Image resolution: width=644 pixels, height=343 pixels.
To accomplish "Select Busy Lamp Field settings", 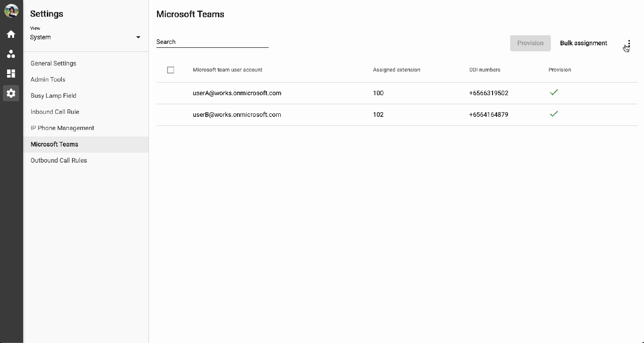I will click(x=86, y=96).
